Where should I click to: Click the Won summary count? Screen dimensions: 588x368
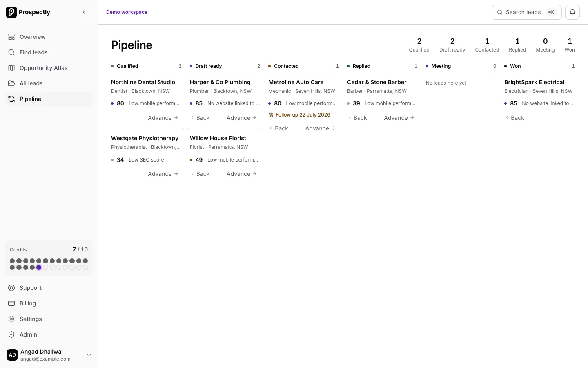pyautogui.click(x=570, y=45)
